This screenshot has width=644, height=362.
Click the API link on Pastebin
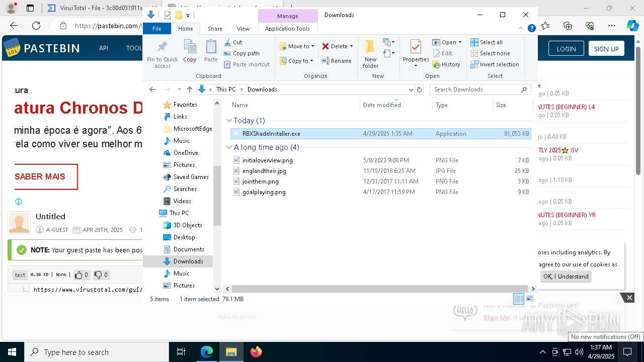(x=104, y=48)
